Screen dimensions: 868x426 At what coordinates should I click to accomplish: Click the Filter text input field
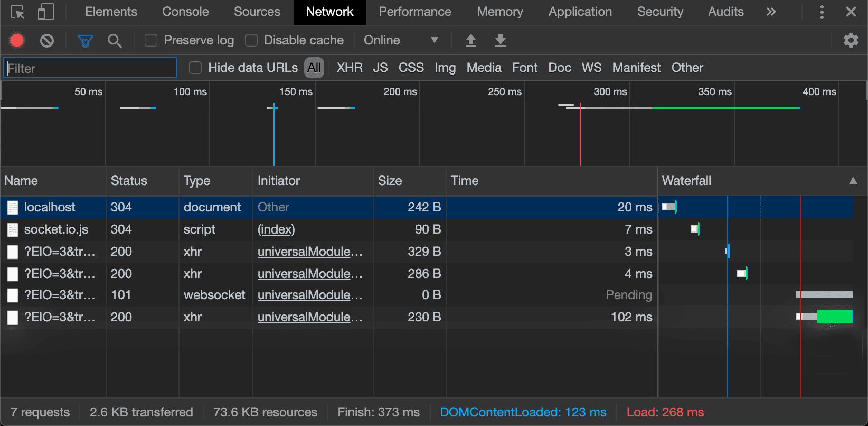[x=91, y=68]
